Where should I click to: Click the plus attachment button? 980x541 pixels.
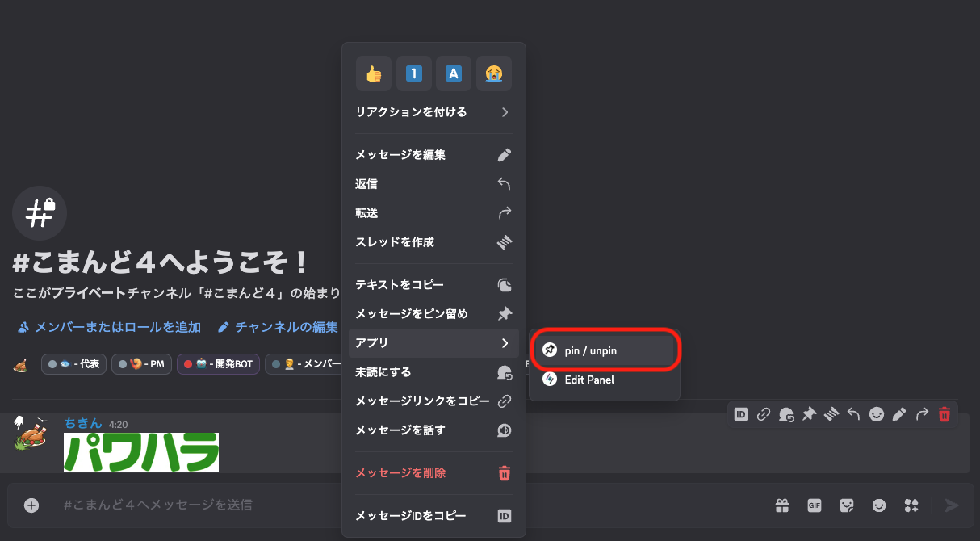(31, 505)
